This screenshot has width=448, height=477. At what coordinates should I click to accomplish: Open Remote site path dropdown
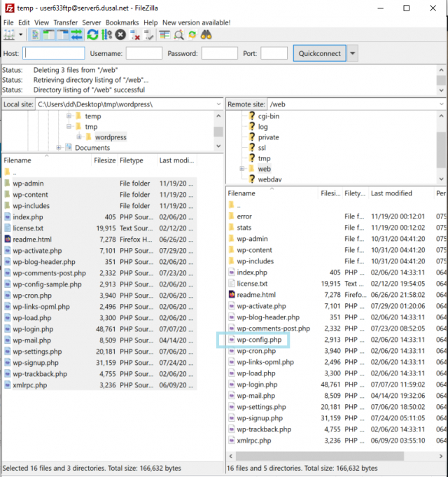point(442,104)
